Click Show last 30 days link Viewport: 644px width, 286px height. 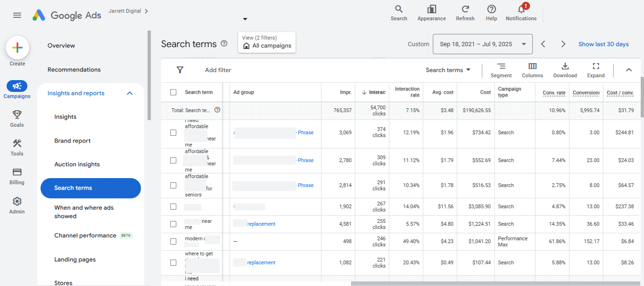603,44
